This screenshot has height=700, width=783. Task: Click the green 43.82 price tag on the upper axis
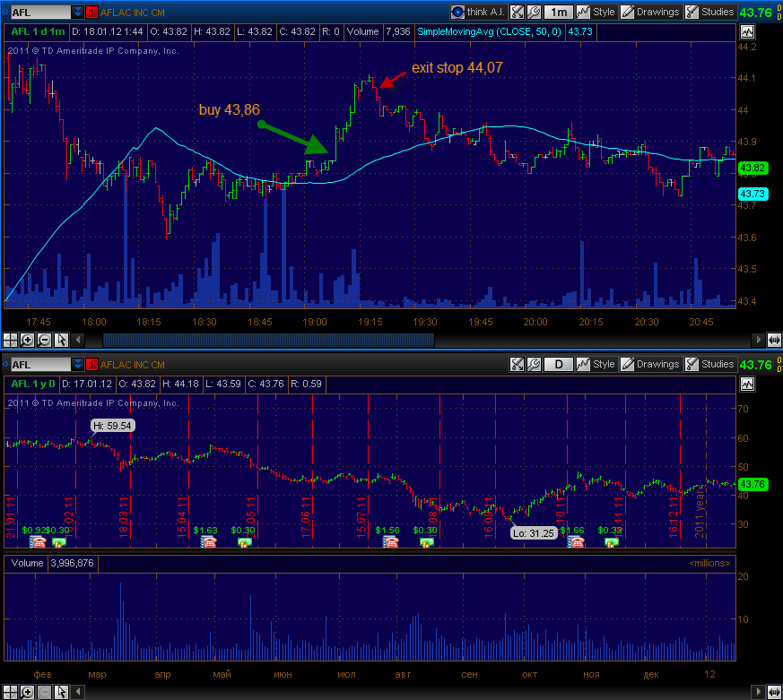[x=753, y=168]
